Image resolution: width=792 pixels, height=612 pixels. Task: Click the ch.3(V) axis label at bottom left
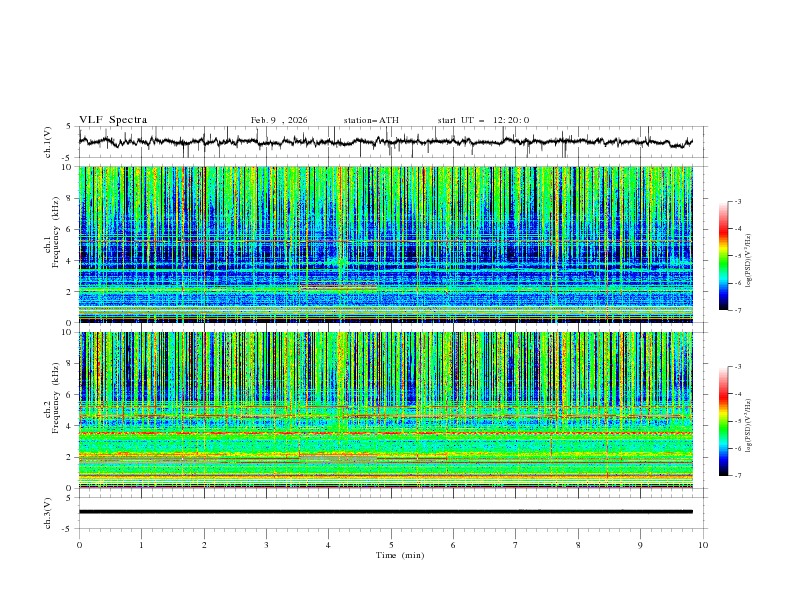point(49,511)
